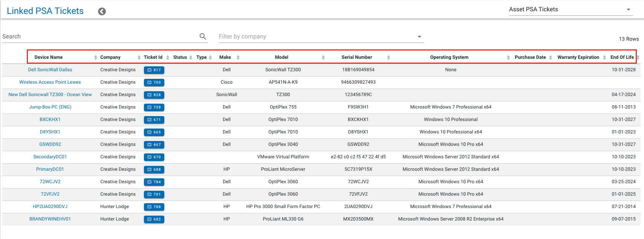The image size is (644, 239).
Task: Sort by Warranty Expiration column arrows
Action: tap(604, 57)
